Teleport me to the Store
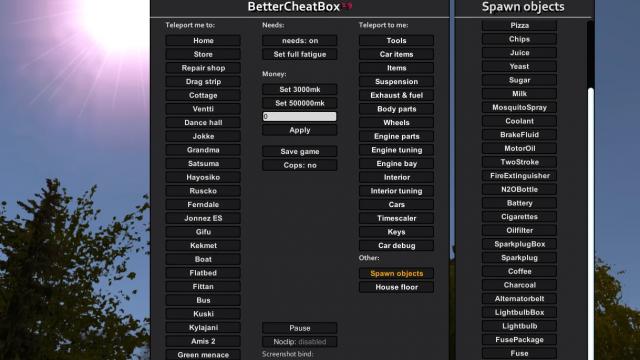 [203, 54]
